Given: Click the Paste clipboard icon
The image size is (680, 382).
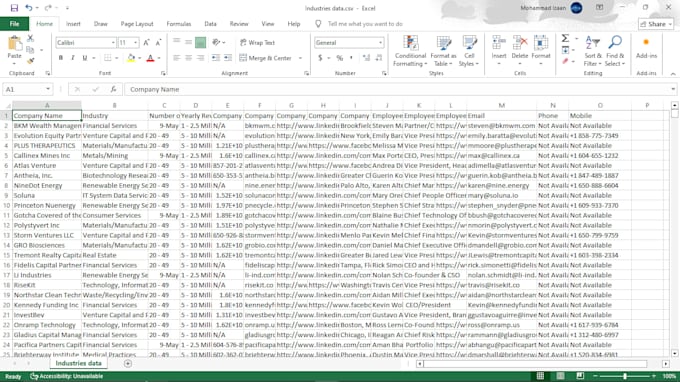Looking at the screenshot, I should (14, 44).
